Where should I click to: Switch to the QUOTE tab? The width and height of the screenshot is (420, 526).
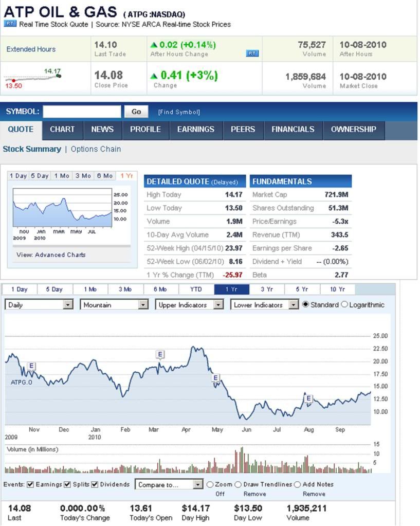[21, 130]
